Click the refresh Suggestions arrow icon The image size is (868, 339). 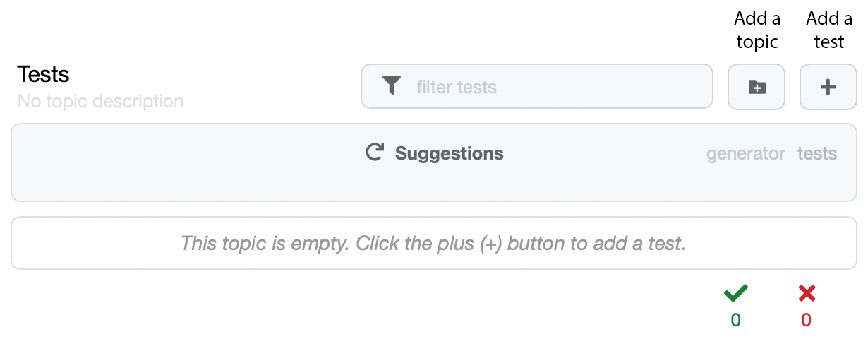(374, 153)
